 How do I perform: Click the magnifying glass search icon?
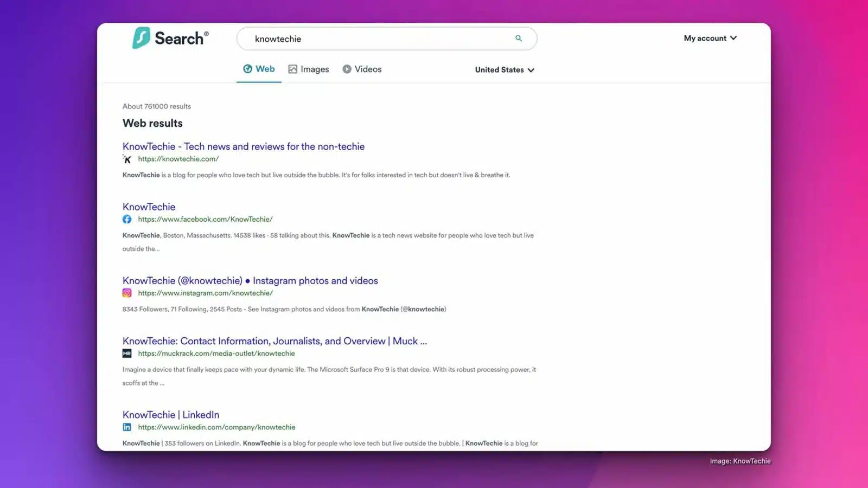[518, 38]
